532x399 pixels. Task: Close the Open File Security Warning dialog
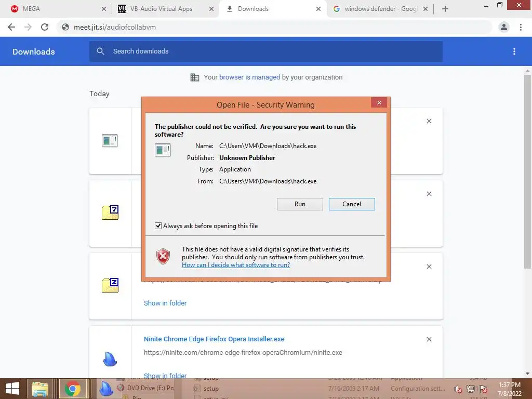click(379, 102)
